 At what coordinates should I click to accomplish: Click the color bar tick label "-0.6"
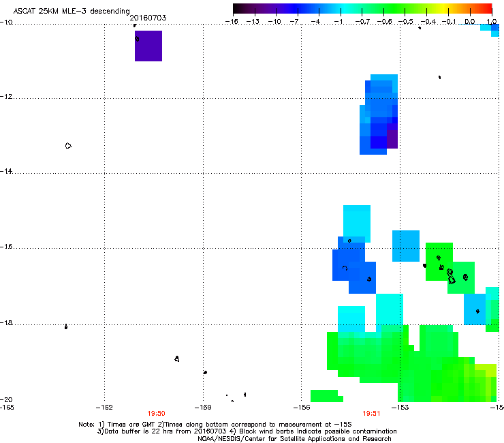384,22
